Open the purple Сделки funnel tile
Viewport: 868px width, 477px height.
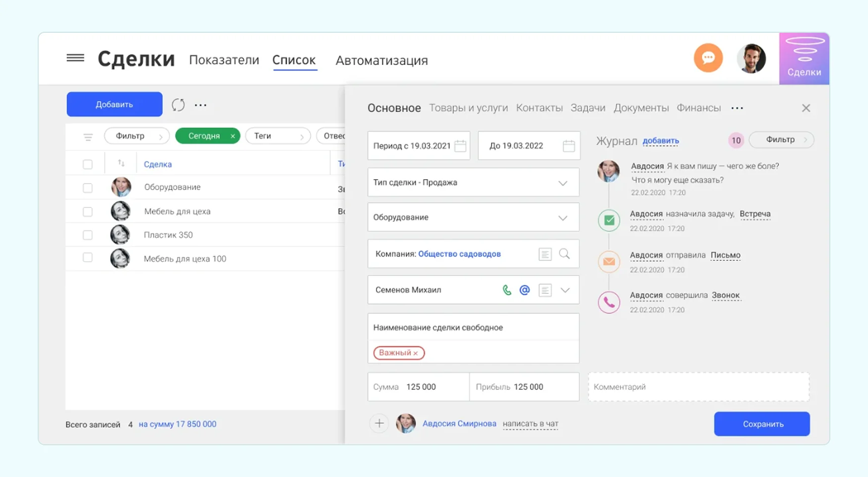pos(804,59)
